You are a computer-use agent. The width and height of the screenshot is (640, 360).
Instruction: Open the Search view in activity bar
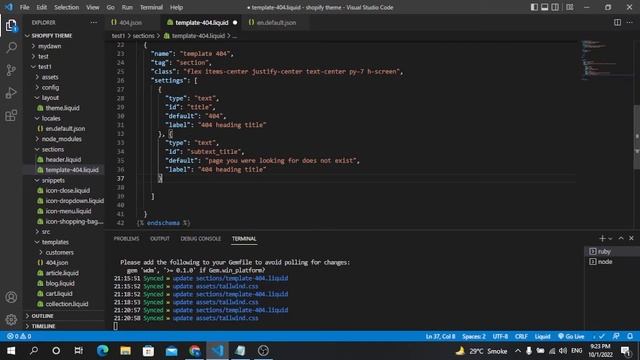coord(11,47)
